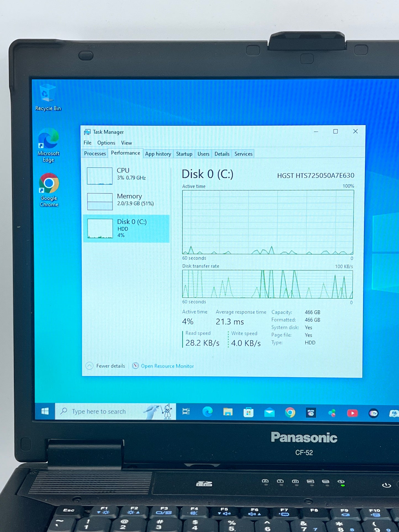Click the Resource Monitor gauge icon
The height and width of the screenshot is (532, 399).
pyautogui.click(x=135, y=366)
